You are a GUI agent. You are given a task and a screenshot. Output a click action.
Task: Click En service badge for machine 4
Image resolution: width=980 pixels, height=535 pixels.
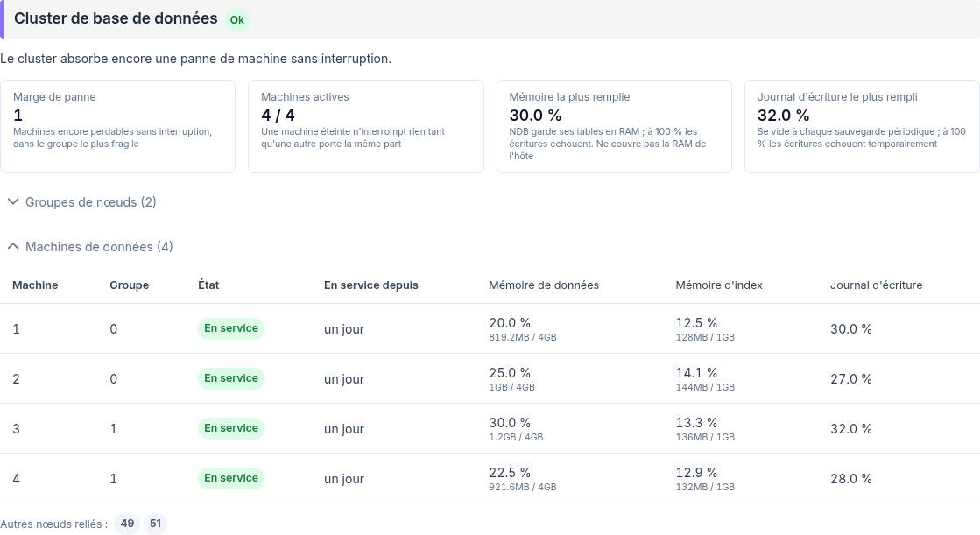coord(231,478)
